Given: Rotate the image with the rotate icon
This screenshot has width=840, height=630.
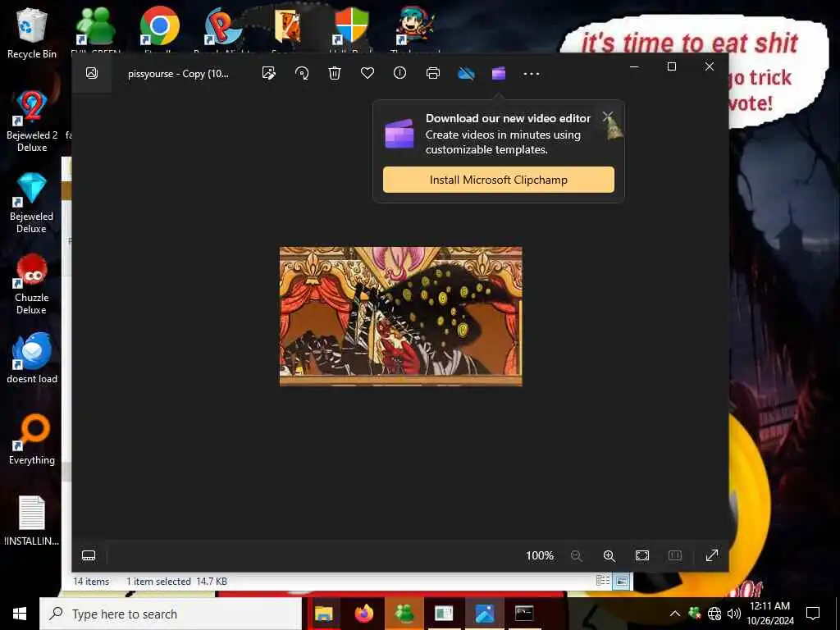Looking at the screenshot, I should point(302,73).
